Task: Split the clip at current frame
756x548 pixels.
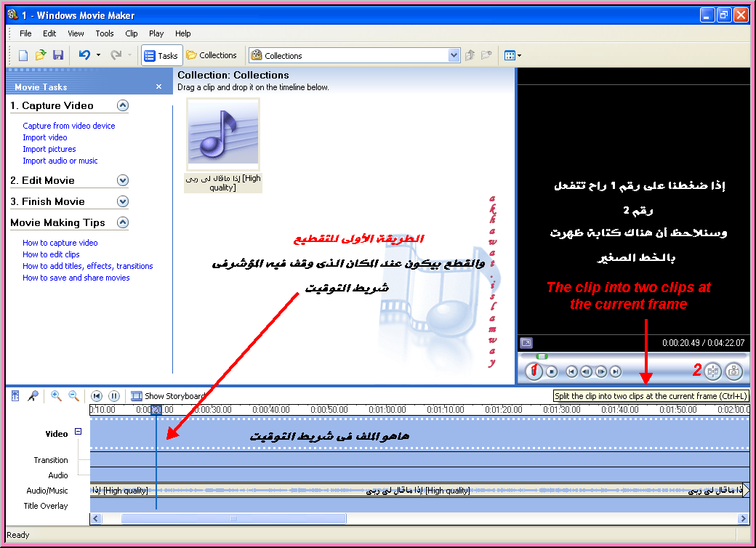Action: [713, 371]
